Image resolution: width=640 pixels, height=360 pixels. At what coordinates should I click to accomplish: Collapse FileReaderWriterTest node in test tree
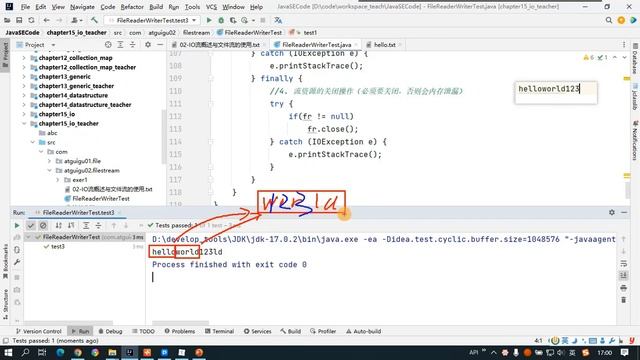click(28, 237)
